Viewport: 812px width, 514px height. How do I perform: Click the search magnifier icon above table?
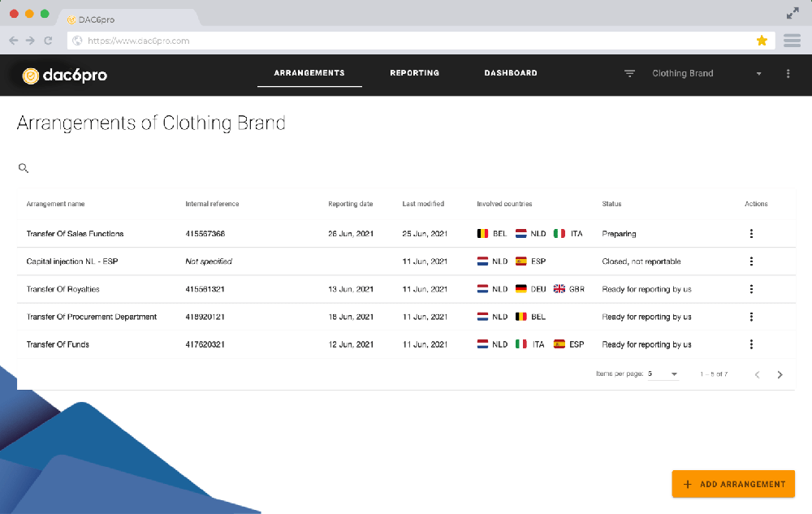pos(24,168)
